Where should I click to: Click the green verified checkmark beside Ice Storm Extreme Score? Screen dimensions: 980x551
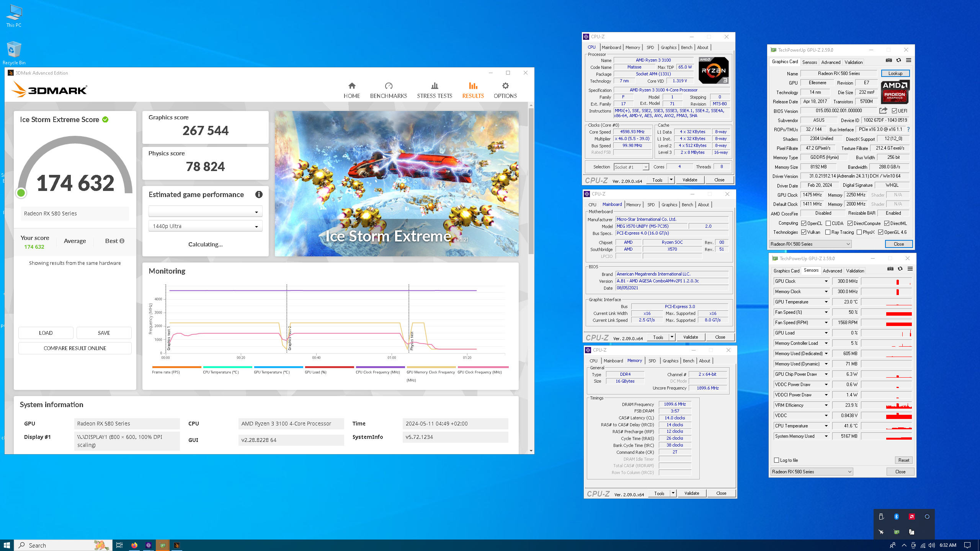(x=105, y=119)
